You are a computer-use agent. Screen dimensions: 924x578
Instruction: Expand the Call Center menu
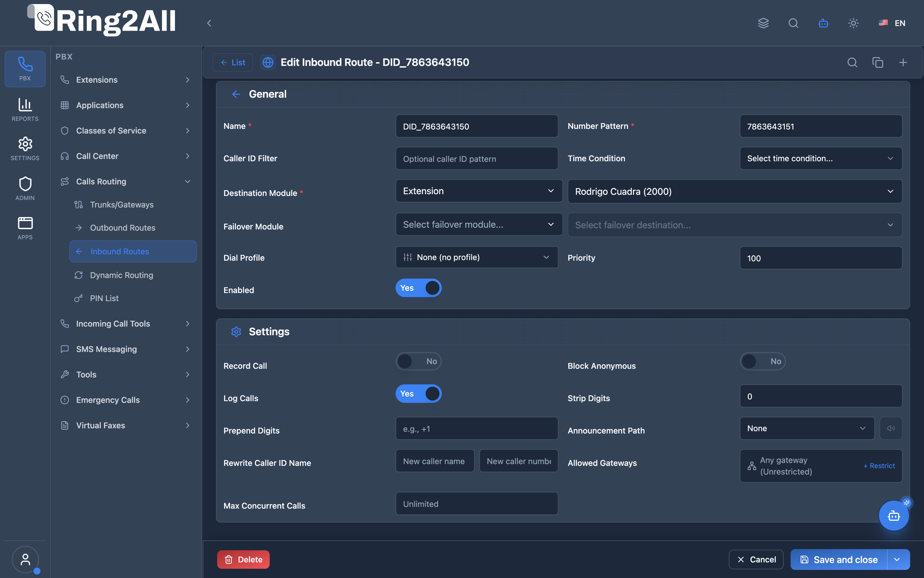coord(126,156)
